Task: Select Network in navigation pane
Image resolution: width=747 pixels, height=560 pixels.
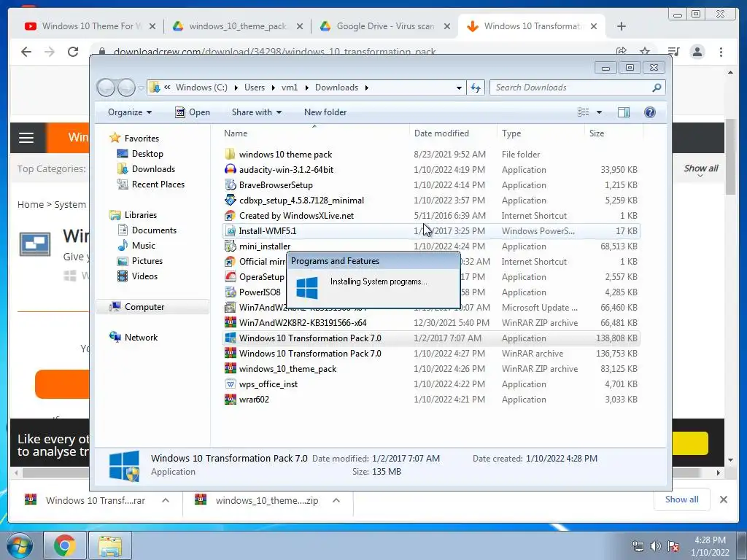Action: click(141, 337)
